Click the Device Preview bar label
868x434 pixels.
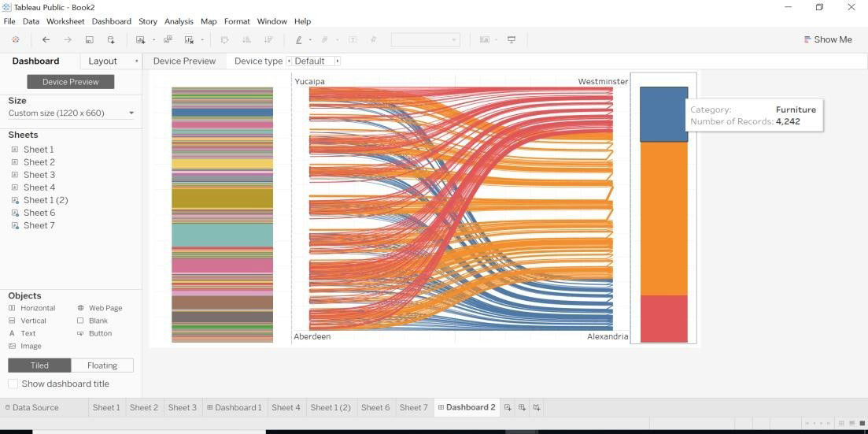(184, 61)
